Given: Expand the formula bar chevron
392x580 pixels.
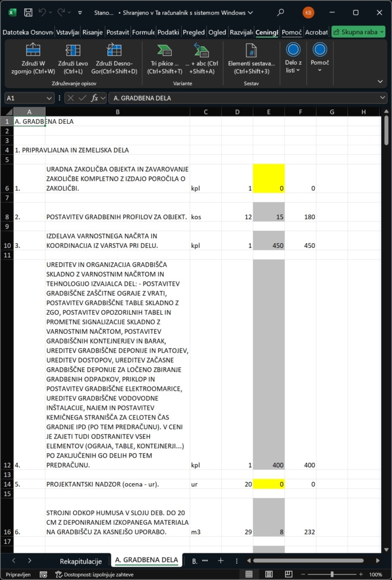Looking at the screenshot, I should pos(383,98).
